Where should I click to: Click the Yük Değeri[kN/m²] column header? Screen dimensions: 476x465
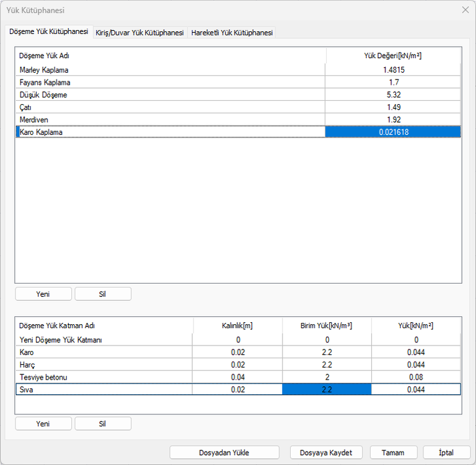[393, 55]
